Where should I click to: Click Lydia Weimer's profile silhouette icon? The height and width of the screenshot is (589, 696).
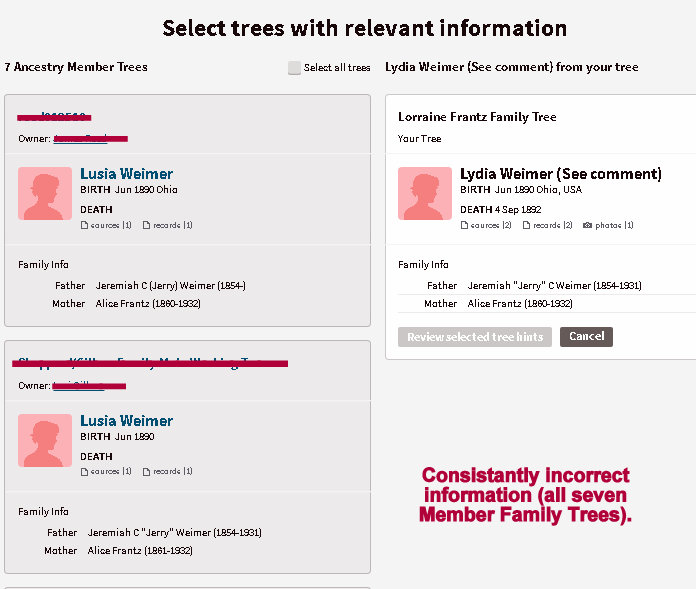point(425,193)
